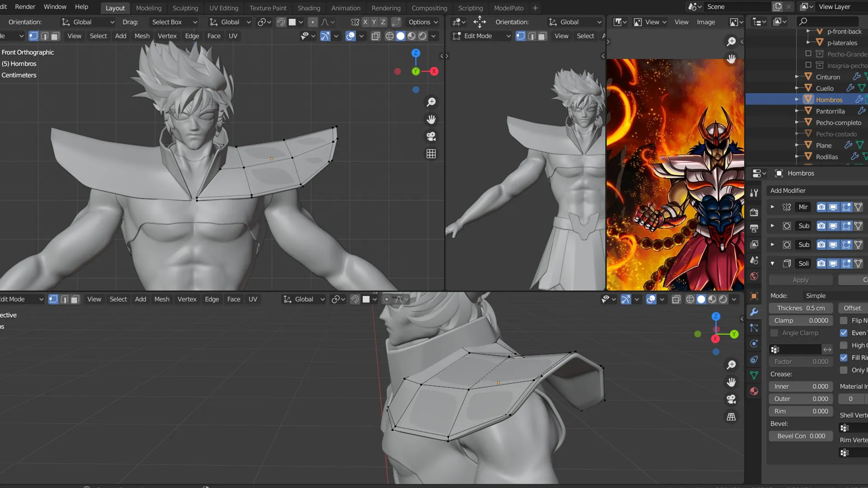The image size is (868, 488).
Task: Select edge select mode in top-left viewport header
Action: point(44,36)
